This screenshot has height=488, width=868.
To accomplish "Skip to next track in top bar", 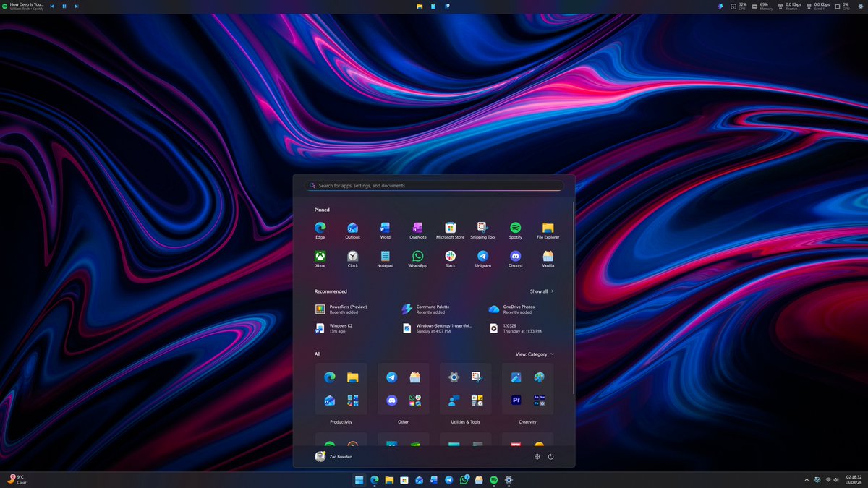I will [x=77, y=6].
